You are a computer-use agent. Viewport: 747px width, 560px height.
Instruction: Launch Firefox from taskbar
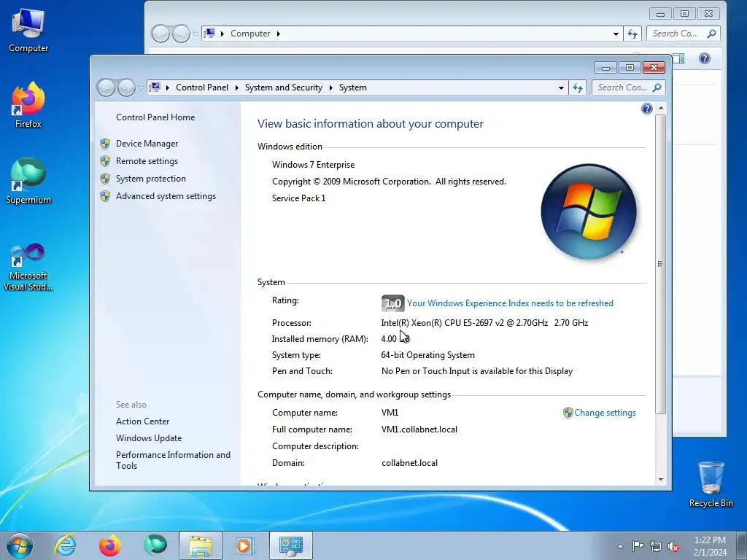pyautogui.click(x=109, y=545)
